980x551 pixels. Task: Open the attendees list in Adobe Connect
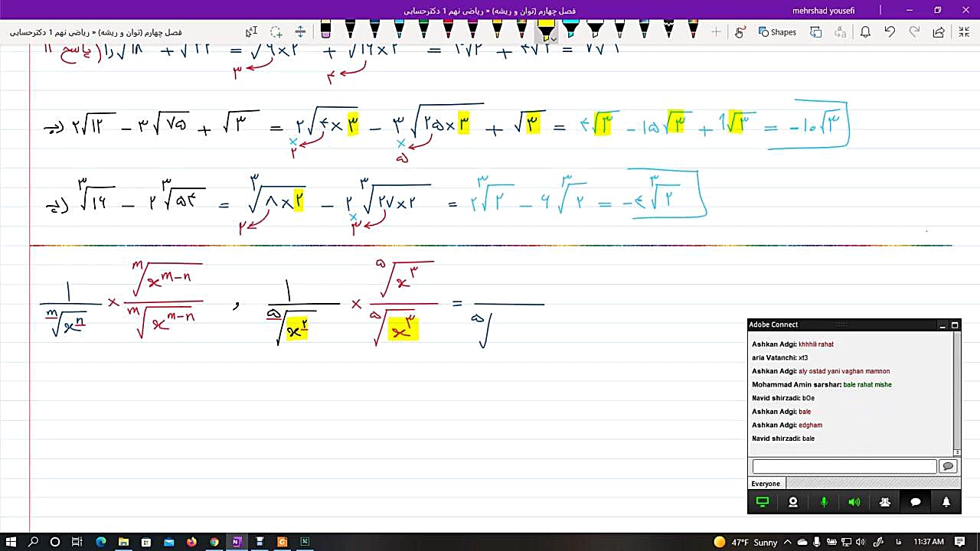[x=885, y=502]
